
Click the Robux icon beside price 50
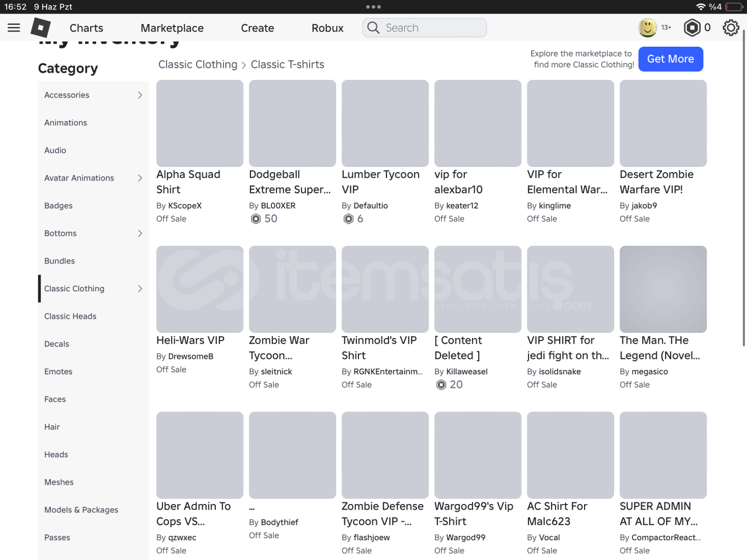point(256,219)
